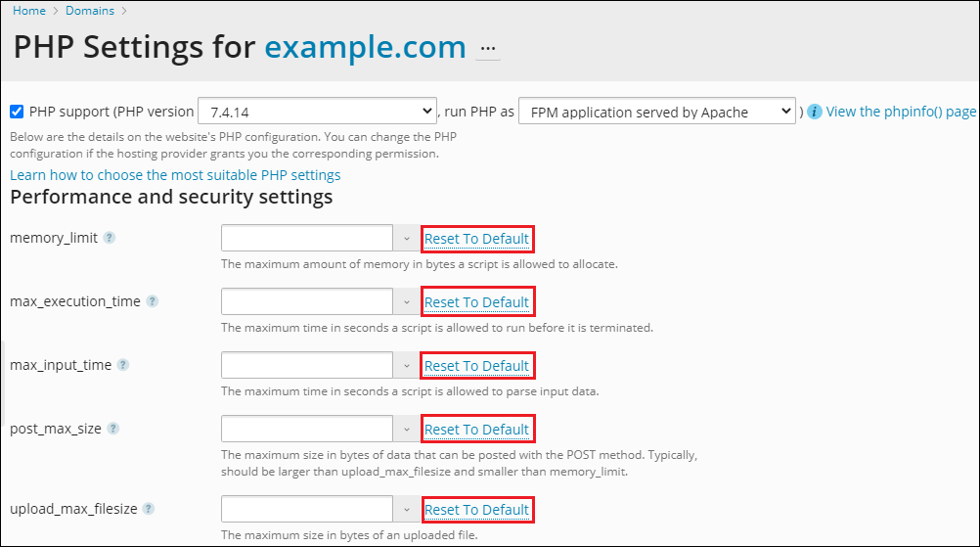Click the info icon before phpinfo link

(x=815, y=112)
